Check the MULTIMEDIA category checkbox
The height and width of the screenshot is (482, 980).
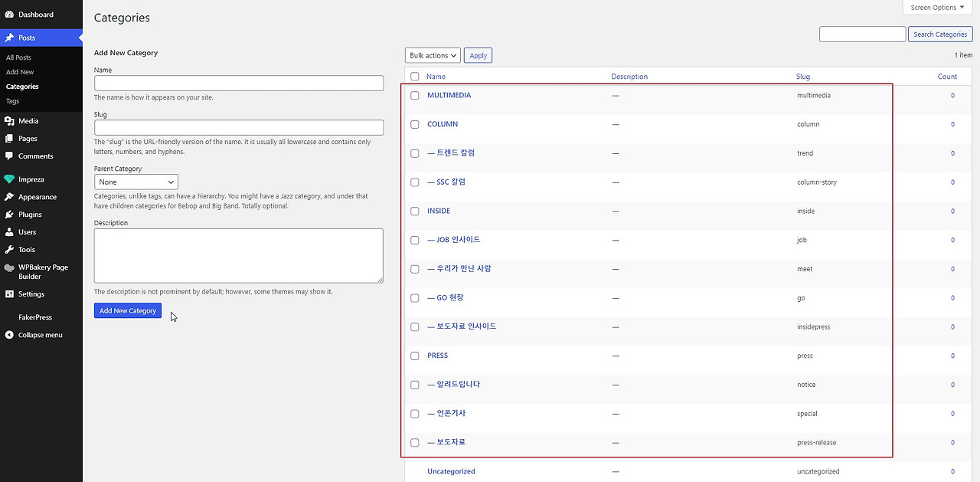pyautogui.click(x=415, y=96)
